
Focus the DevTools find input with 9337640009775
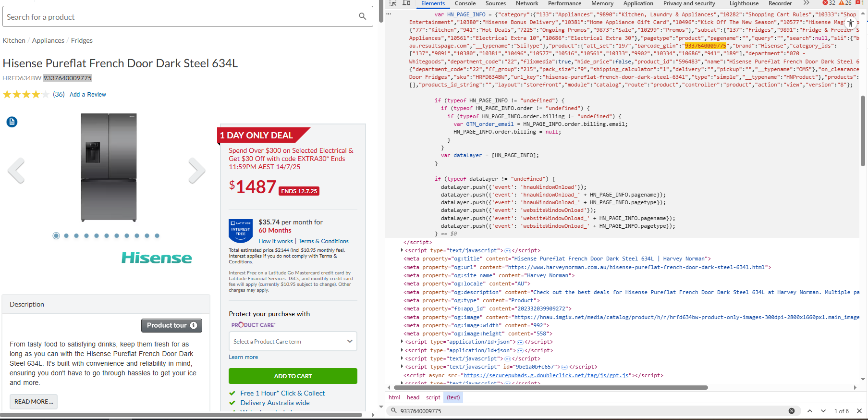pyautogui.click(x=592, y=411)
